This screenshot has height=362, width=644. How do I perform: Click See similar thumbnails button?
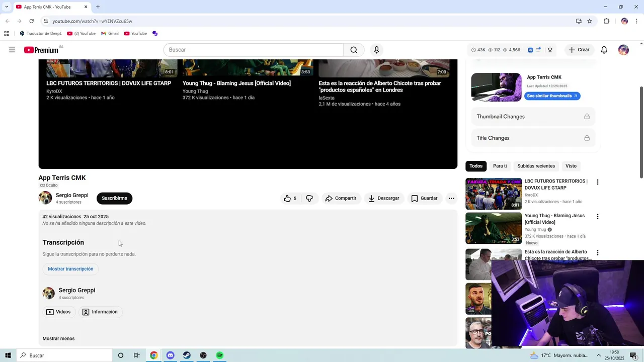tap(552, 96)
